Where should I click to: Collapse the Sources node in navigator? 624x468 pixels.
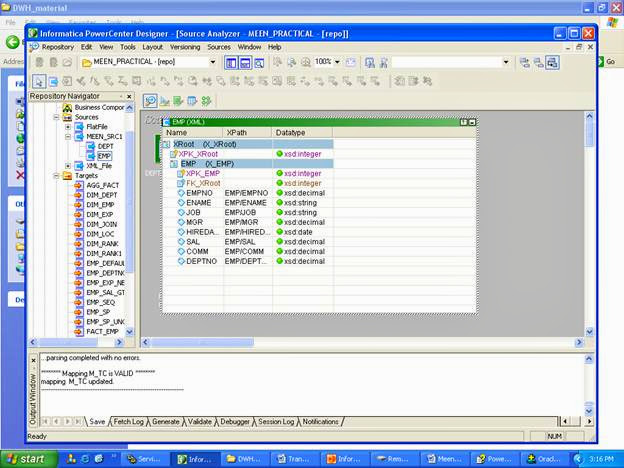click(56, 117)
